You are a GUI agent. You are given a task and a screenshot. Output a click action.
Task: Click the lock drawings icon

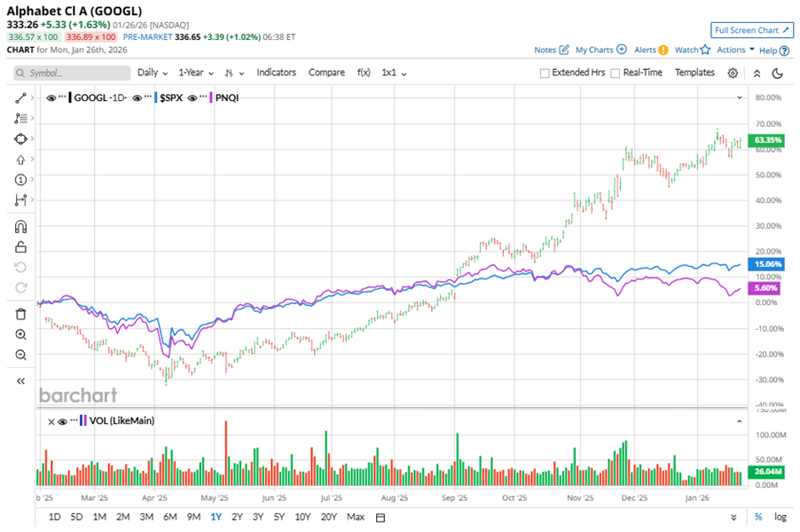click(21, 247)
